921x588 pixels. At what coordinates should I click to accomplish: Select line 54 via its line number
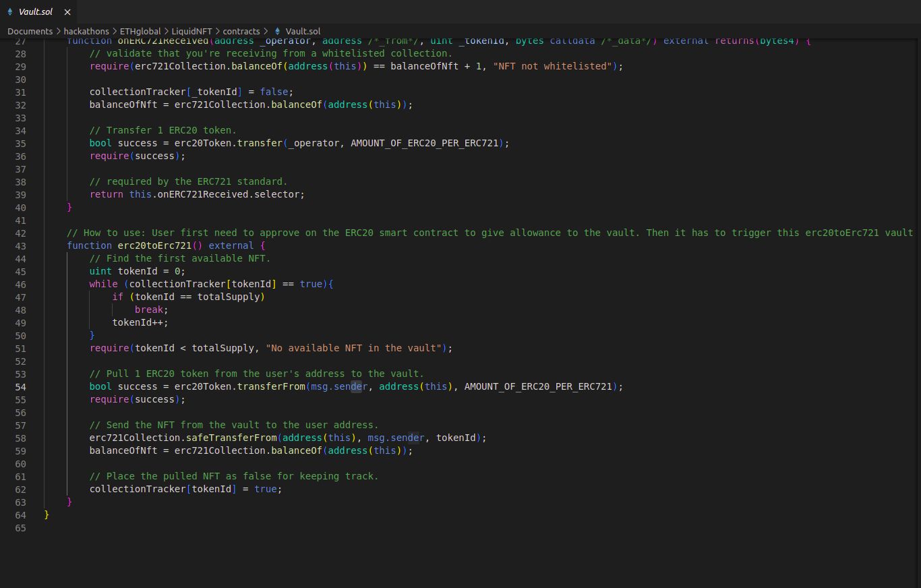pyautogui.click(x=20, y=386)
